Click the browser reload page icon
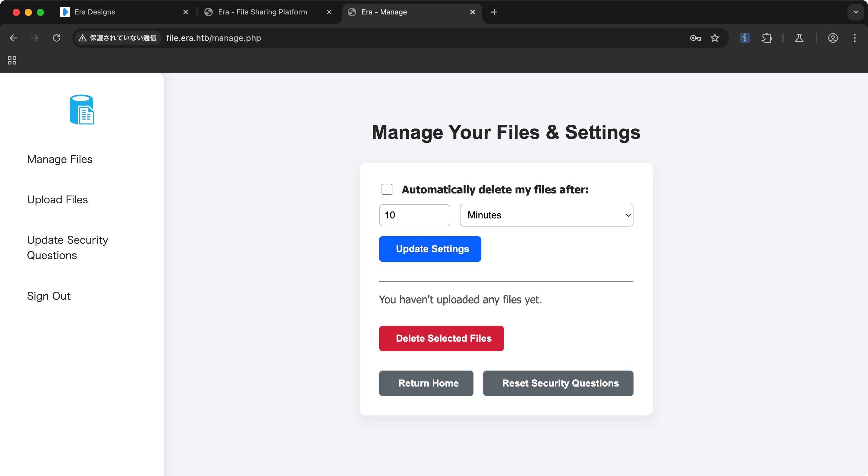This screenshot has height=476, width=868. [57, 38]
